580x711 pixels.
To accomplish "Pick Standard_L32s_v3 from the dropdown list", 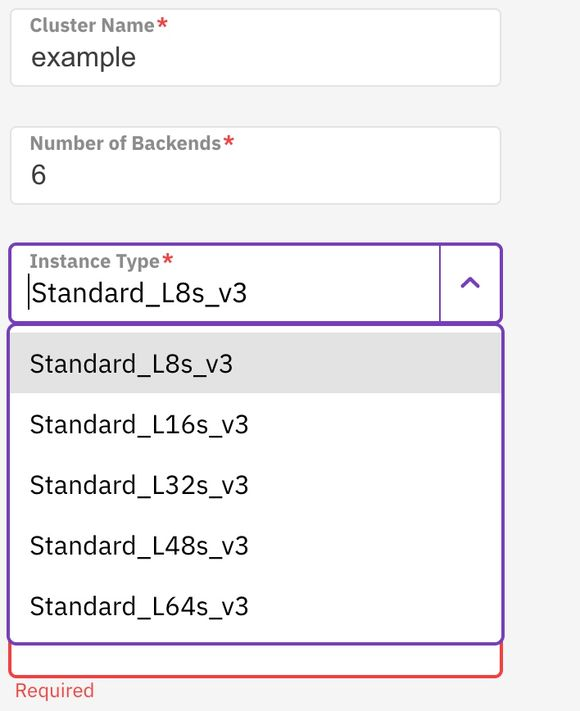I will point(255,485).
